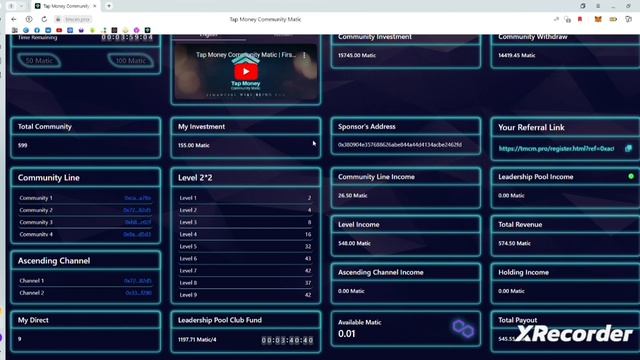
Task: Click the 26.50 Matic community line income
Action: pyautogui.click(x=352, y=196)
